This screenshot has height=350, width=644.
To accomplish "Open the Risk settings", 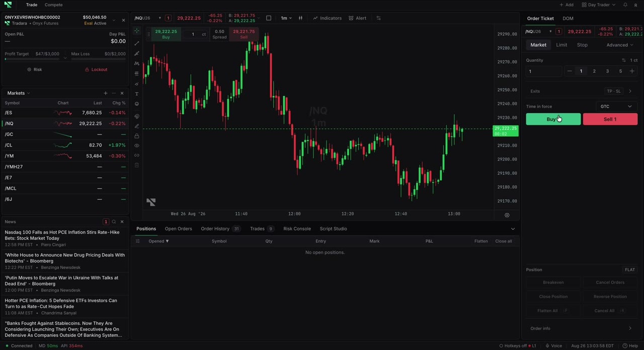I will pos(35,69).
